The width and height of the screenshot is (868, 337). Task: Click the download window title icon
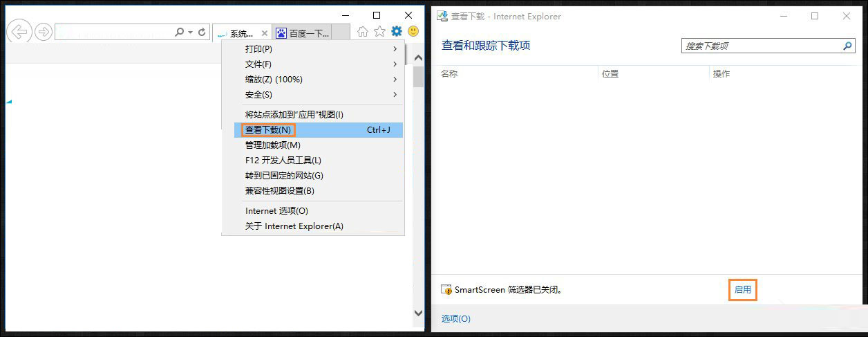[442, 16]
